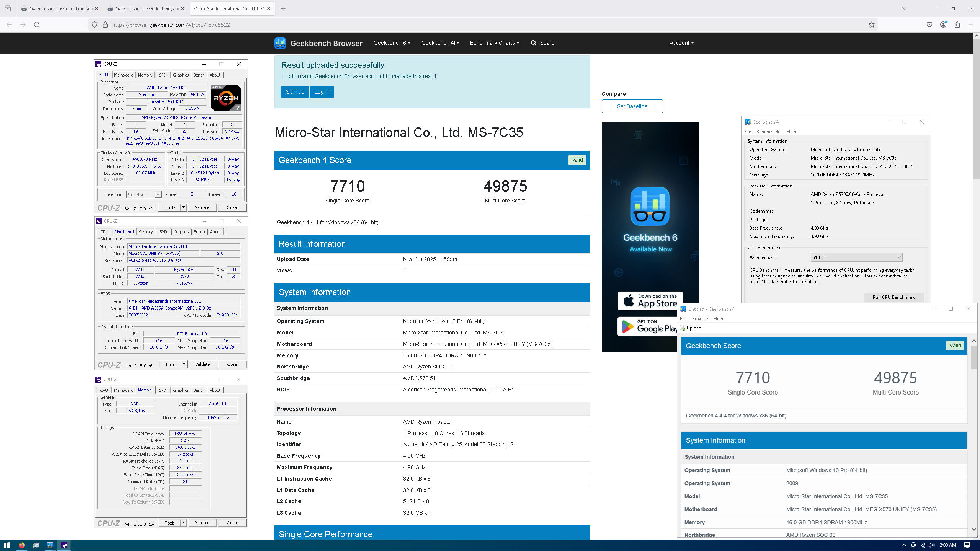
Task: Open the volume icon in system tray
Action: [931, 545]
